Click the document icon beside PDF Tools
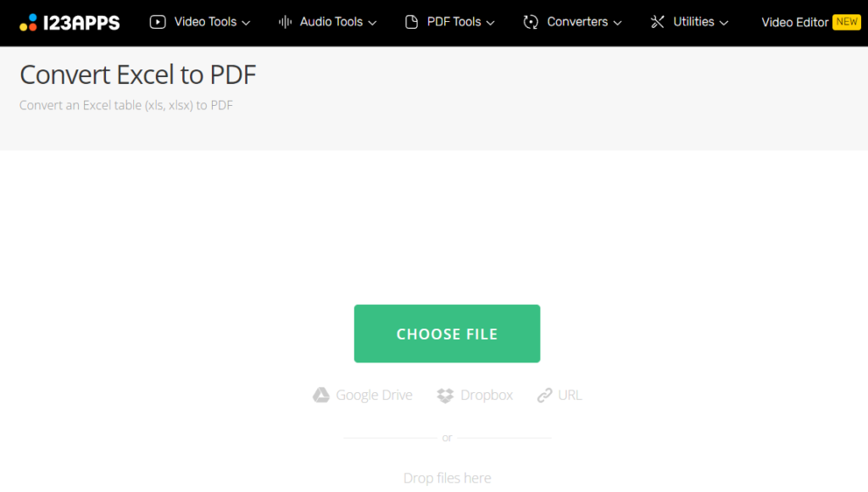The image size is (868, 492). click(410, 22)
